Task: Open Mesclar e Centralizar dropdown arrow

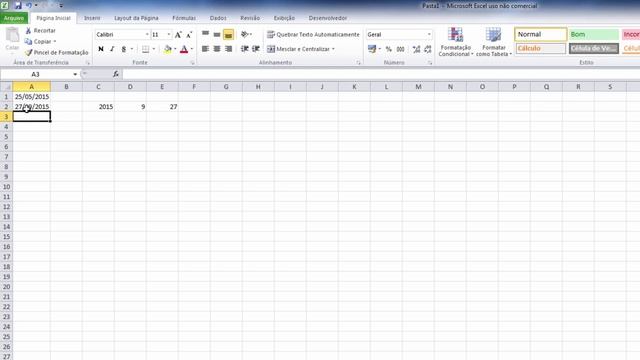Action: point(333,49)
